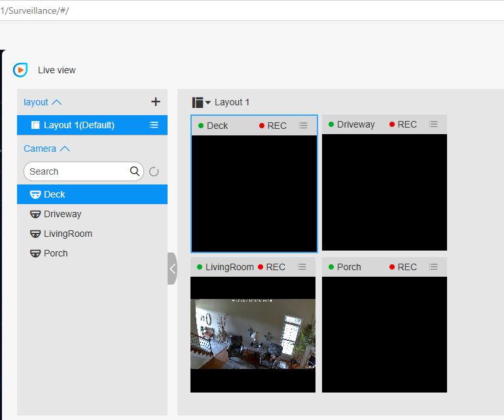Click the LivingRoom camera dome icon
This screenshot has height=420, width=504.
tap(35, 234)
